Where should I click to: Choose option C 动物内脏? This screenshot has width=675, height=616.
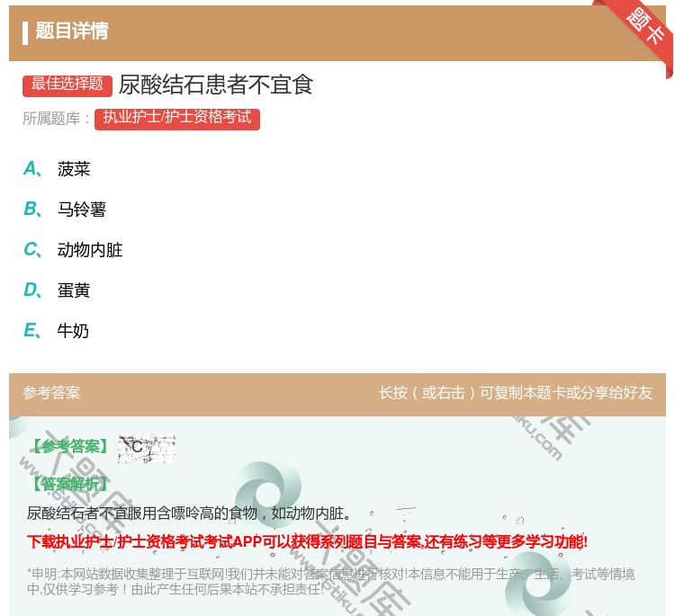(x=73, y=250)
